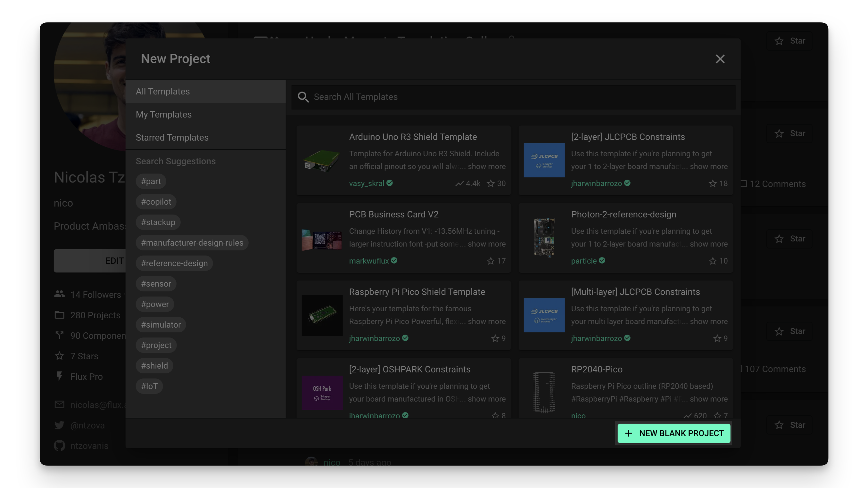Expand [2-layer] JLCPCB description show more
This screenshot has width=868, height=488.
tap(708, 167)
